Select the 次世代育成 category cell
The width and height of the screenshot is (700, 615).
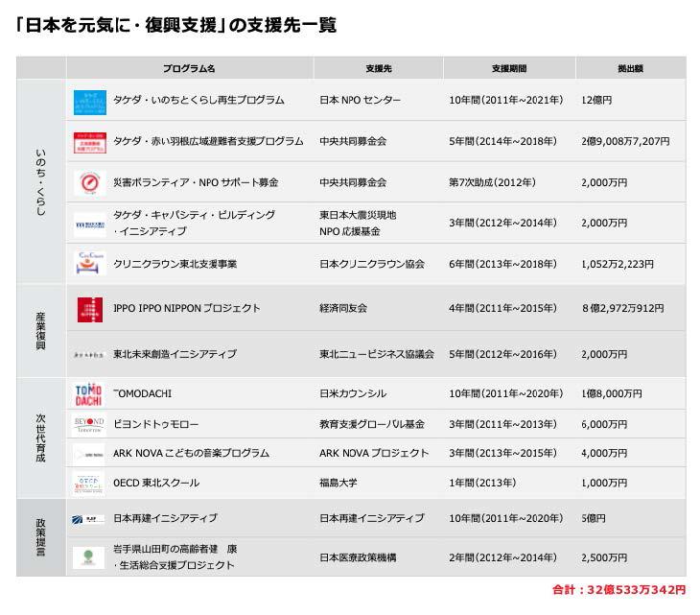click(40, 438)
